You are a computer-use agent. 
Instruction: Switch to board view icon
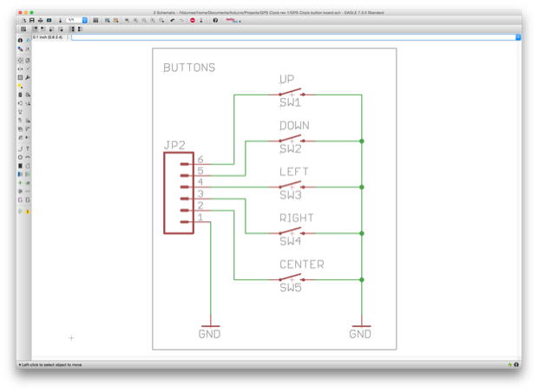point(60,21)
